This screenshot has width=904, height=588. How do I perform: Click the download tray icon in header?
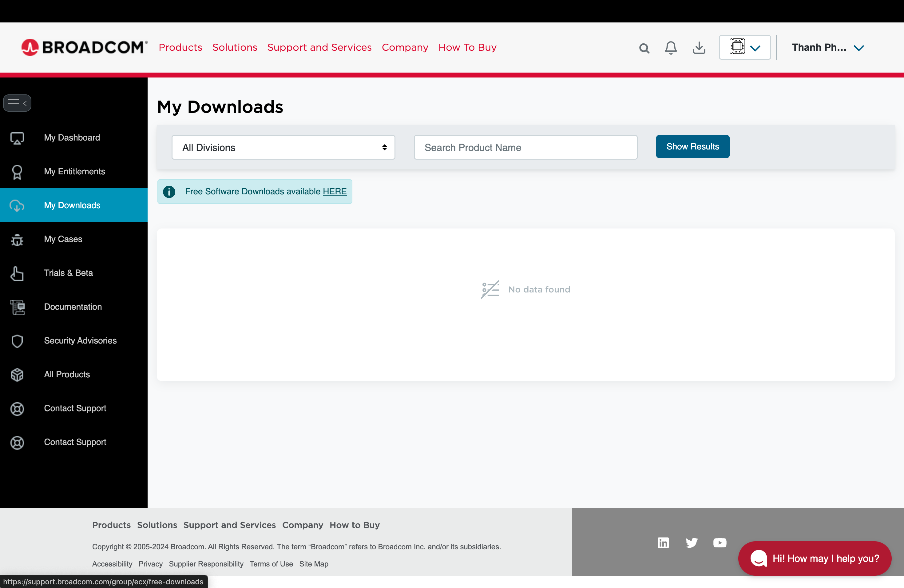[699, 48]
